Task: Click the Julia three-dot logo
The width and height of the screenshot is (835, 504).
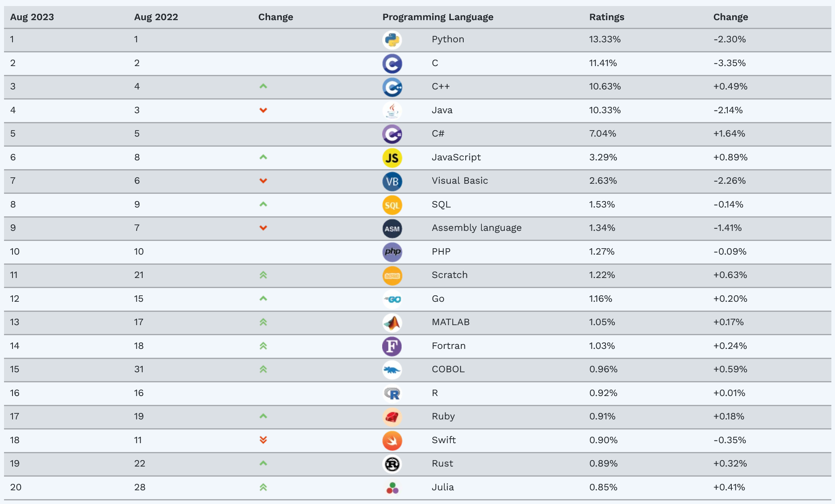Action: click(392, 488)
